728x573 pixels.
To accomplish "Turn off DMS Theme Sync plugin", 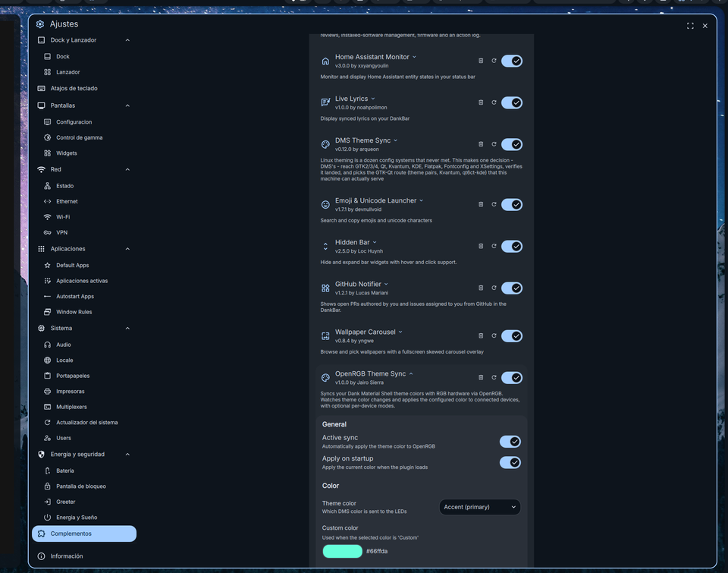I will pos(512,144).
